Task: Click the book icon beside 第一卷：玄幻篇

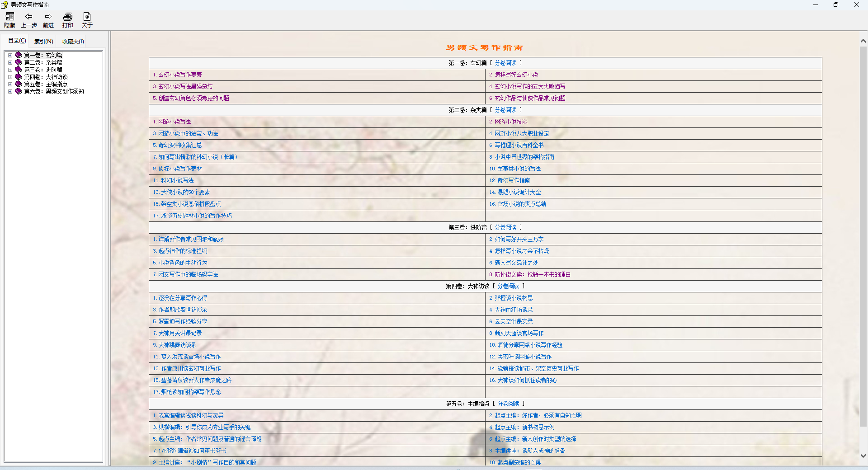Action: click(x=19, y=55)
